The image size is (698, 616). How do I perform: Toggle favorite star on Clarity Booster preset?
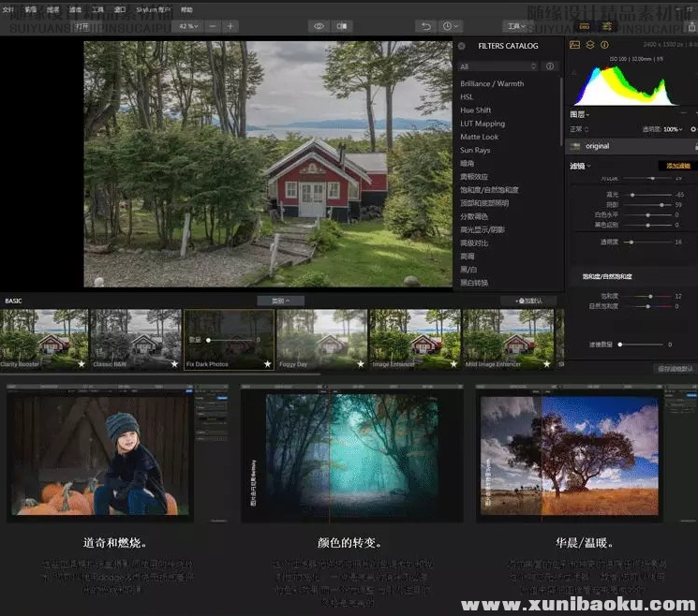[x=82, y=363]
